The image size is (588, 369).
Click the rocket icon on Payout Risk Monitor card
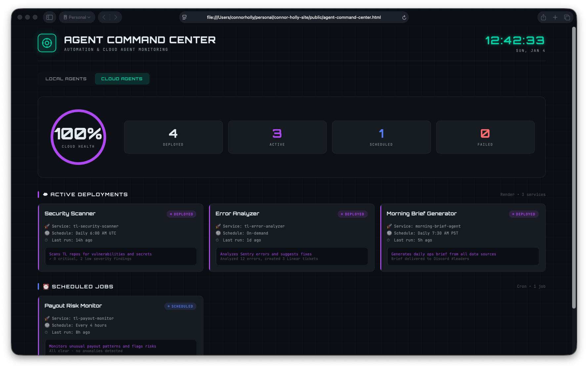click(x=47, y=318)
